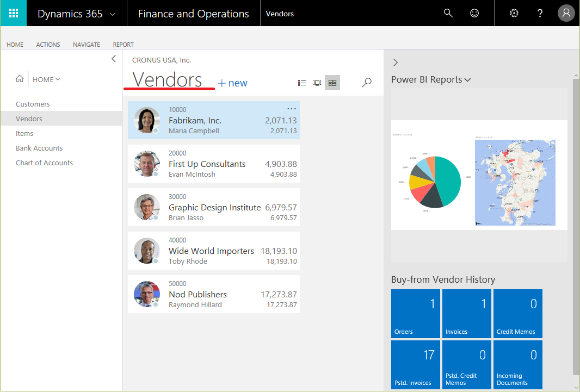
Task: Open Bank Accounts in navigation
Action: 39,148
